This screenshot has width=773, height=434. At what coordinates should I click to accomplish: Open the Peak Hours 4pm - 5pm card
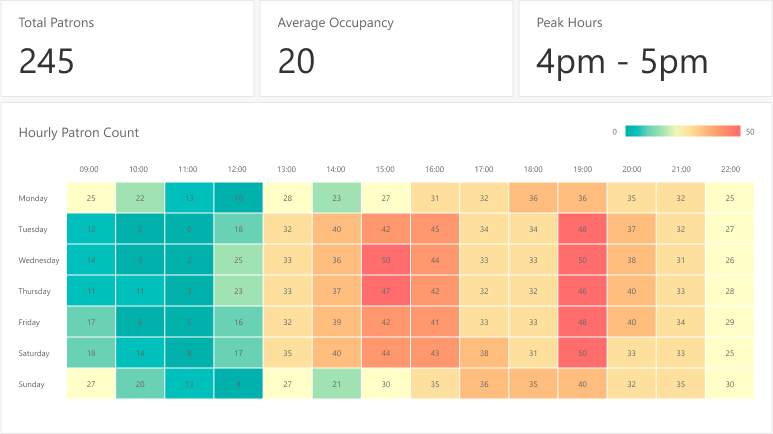coord(644,49)
